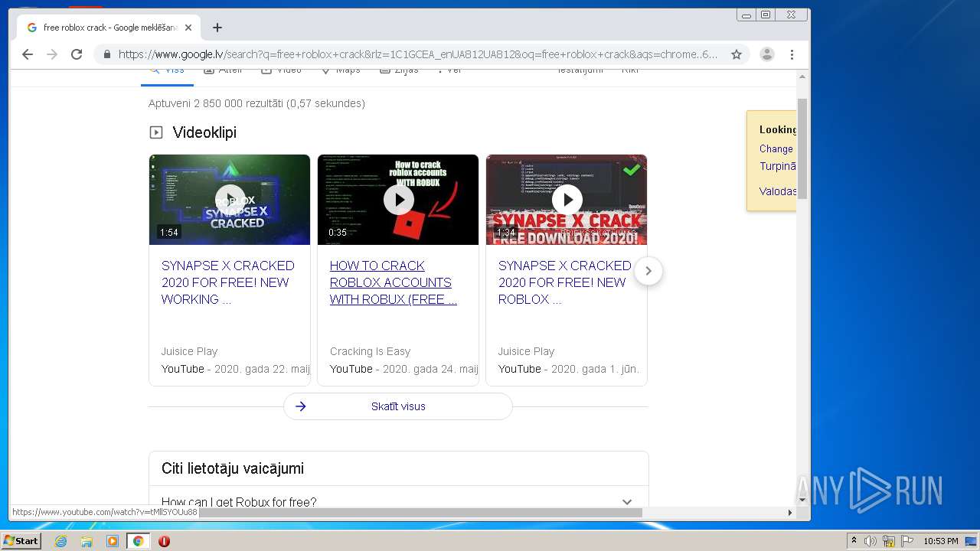Viewport: 980px width, 551px height.
Task: Select the Ziņas search tab
Action: click(400, 70)
